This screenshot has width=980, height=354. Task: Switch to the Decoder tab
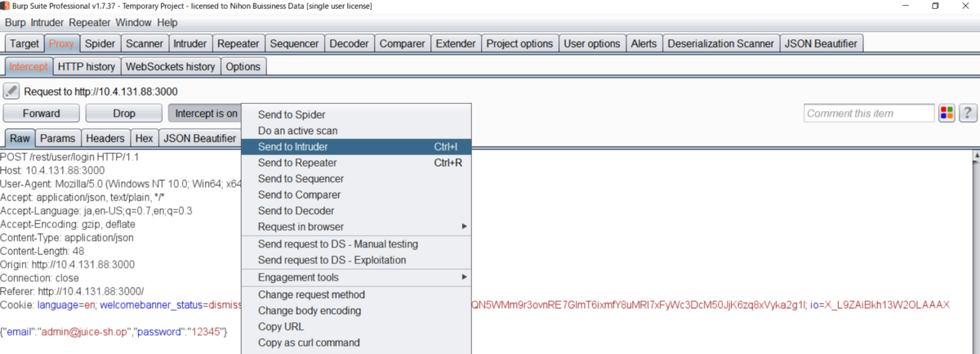coord(350,43)
